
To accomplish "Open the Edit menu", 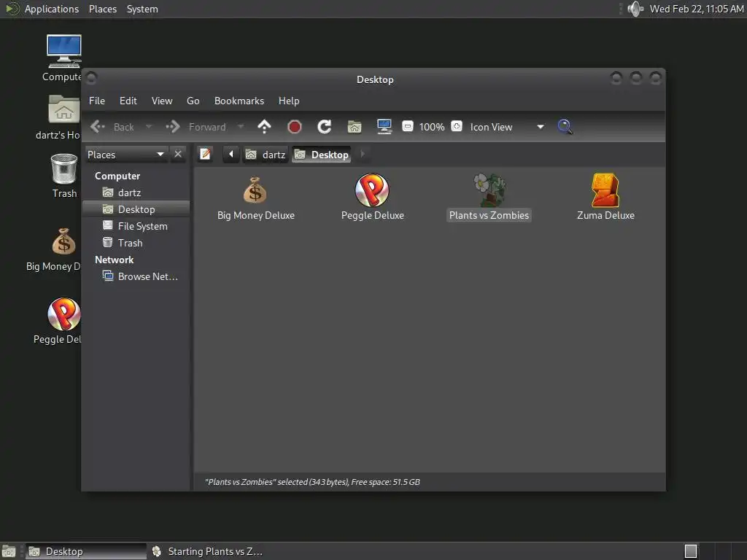I will coord(128,101).
